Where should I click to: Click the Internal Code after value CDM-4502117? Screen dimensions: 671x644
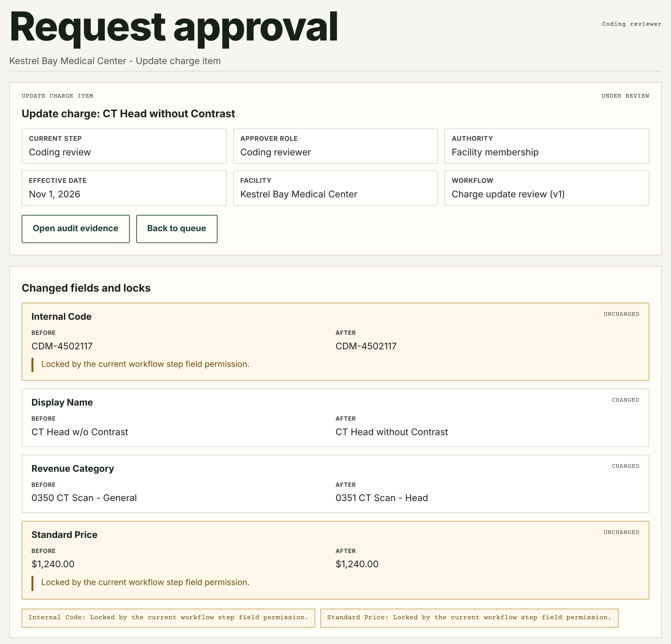pos(366,346)
